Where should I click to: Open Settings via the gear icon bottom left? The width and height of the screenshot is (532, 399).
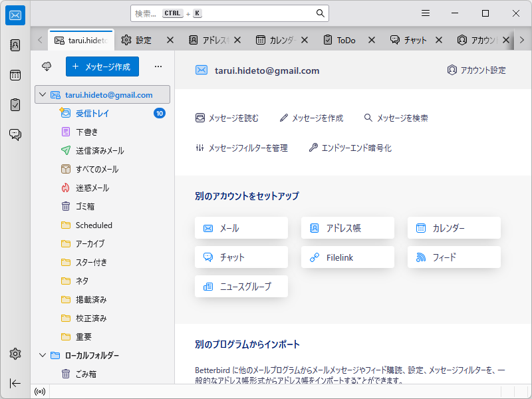coord(15,354)
